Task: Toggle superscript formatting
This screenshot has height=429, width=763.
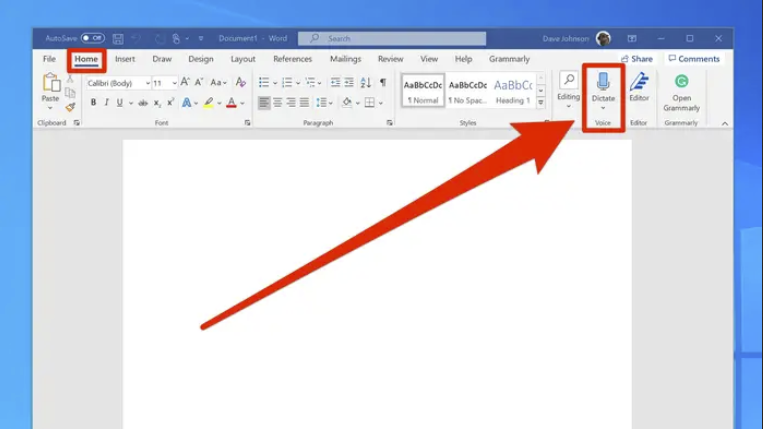Action: pos(170,103)
